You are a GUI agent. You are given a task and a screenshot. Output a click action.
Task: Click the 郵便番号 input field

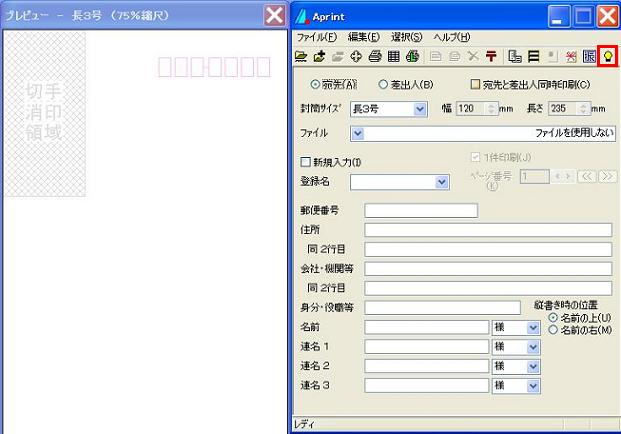421,210
